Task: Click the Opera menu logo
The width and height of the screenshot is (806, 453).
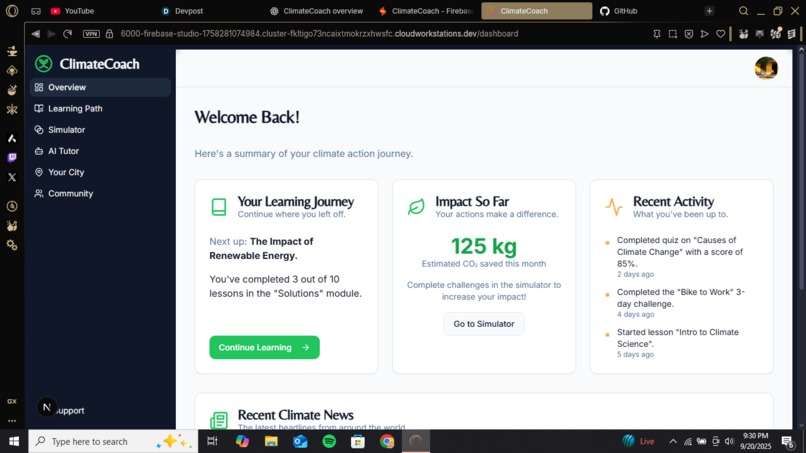Action: (x=12, y=11)
